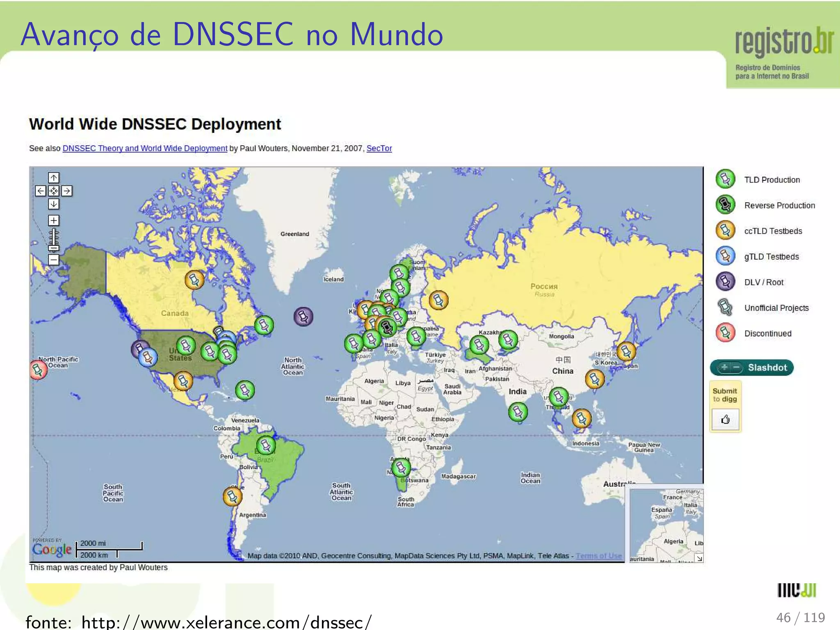Click the Submit to digg button
The width and height of the screenshot is (840, 630).
click(725, 406)
